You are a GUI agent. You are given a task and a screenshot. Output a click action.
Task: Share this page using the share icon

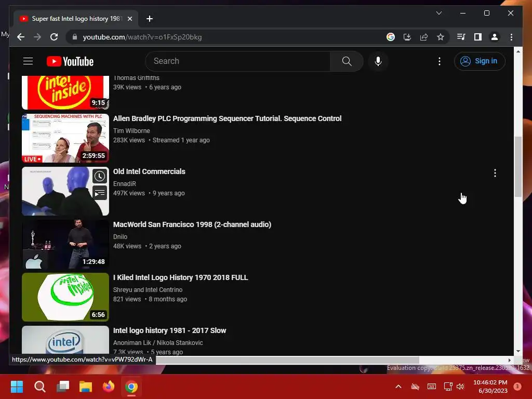(x=424, y=37)
